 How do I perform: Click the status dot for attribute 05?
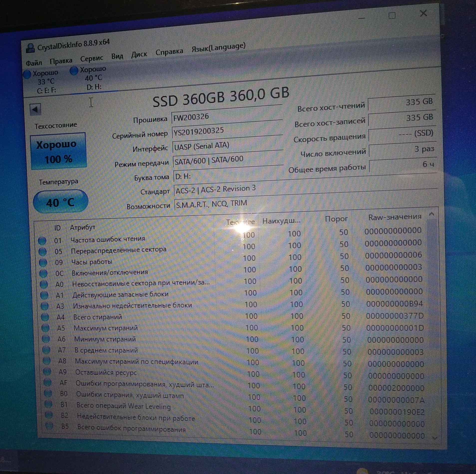(x=43, y=251)
